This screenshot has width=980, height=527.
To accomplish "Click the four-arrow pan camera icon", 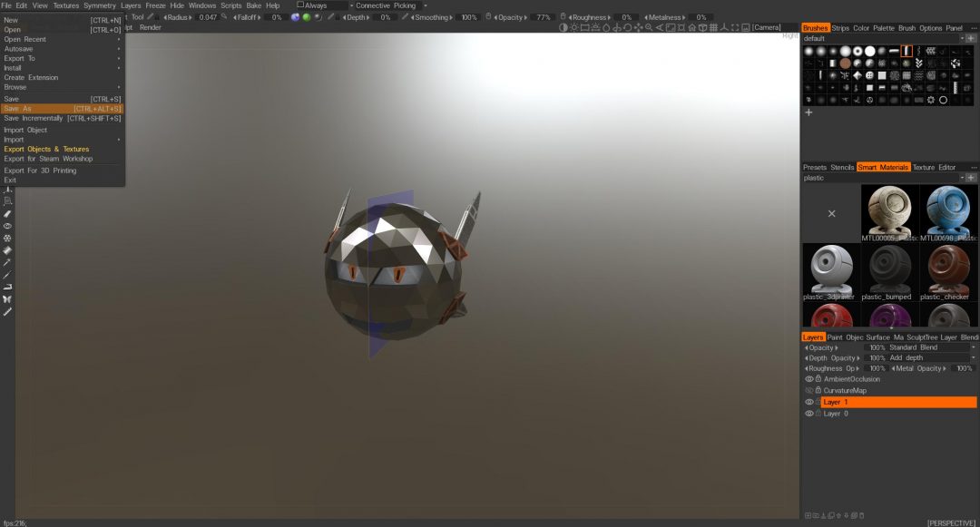I will pos(638,27).
